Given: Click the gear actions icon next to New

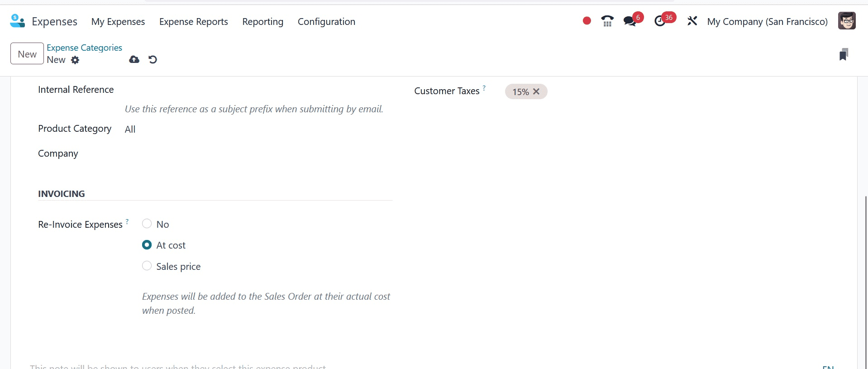Looking at the screenshot, I should click(x=75, y=60).
